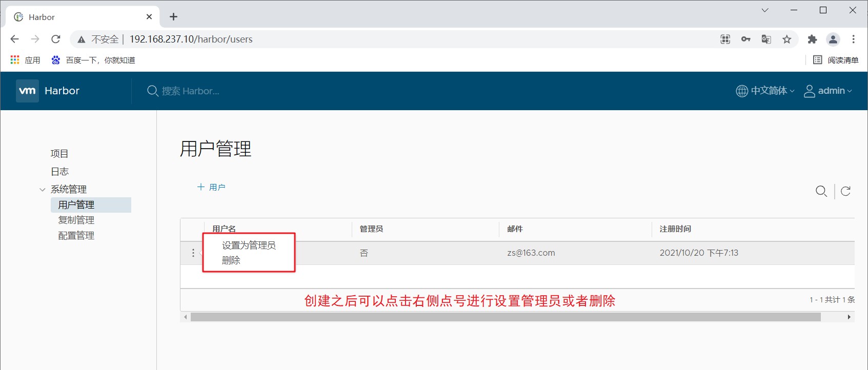This screenshot has width=868, height=370.
Task: Click the + 用户 add user button
Action: [211, 187]
